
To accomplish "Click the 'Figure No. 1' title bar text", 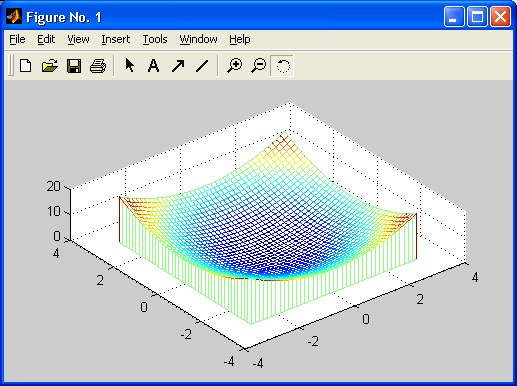I will click(64, 17).
